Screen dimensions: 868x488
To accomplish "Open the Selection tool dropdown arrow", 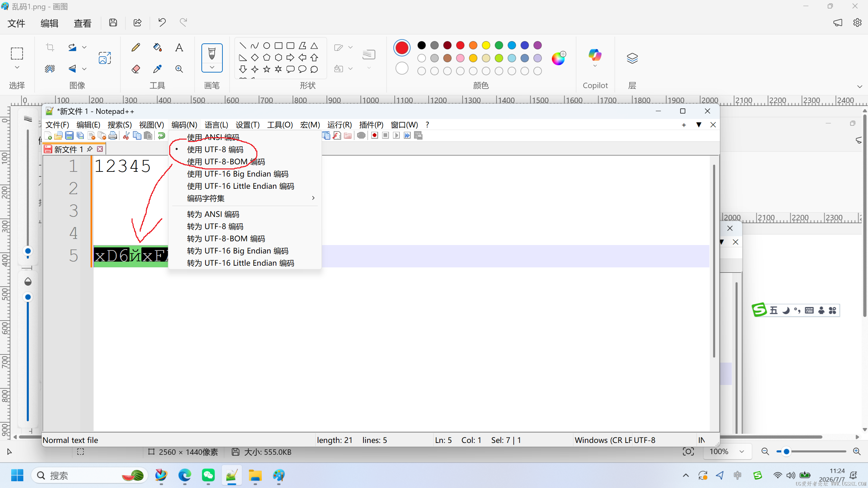I will pos(17,67).
